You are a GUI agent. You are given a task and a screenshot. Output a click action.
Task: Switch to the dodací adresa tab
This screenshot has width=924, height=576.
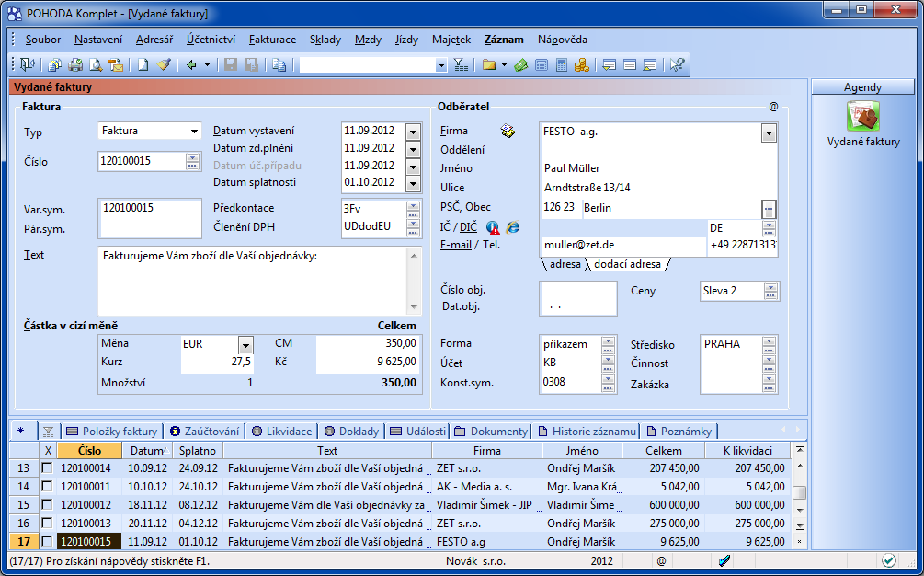click(x=627, y=264)
